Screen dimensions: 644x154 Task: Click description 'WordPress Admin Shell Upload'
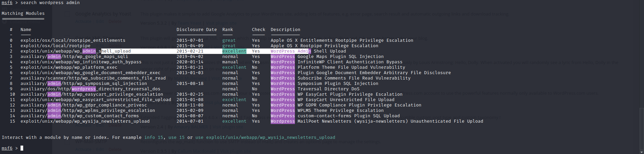308,51
